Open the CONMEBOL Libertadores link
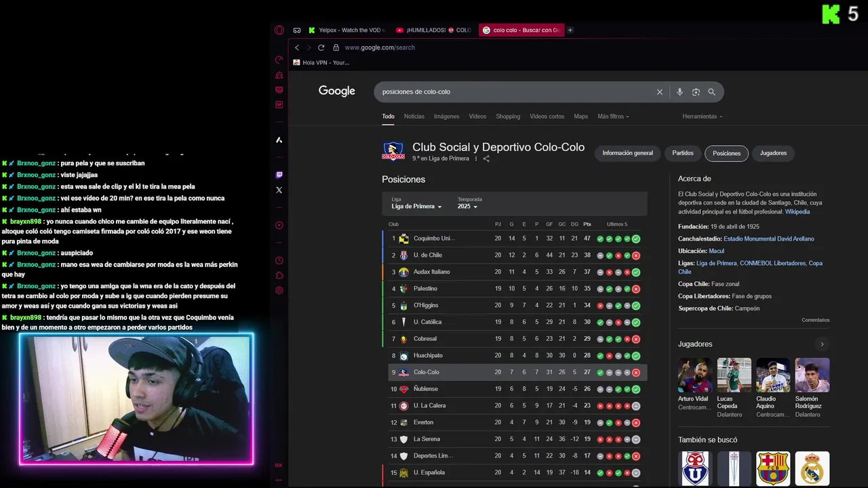Screen dimensions: 868x488 pos(772,263)
